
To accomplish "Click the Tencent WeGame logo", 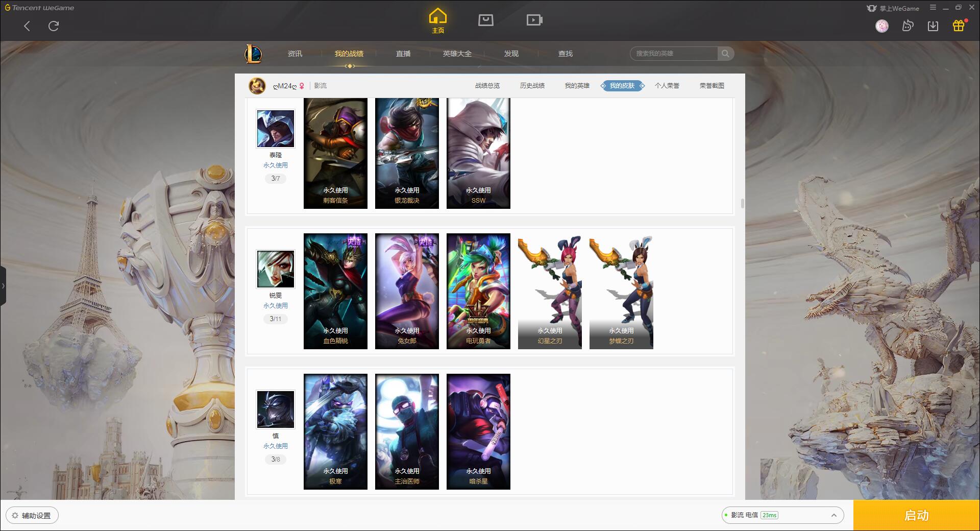I will [40, 8].
